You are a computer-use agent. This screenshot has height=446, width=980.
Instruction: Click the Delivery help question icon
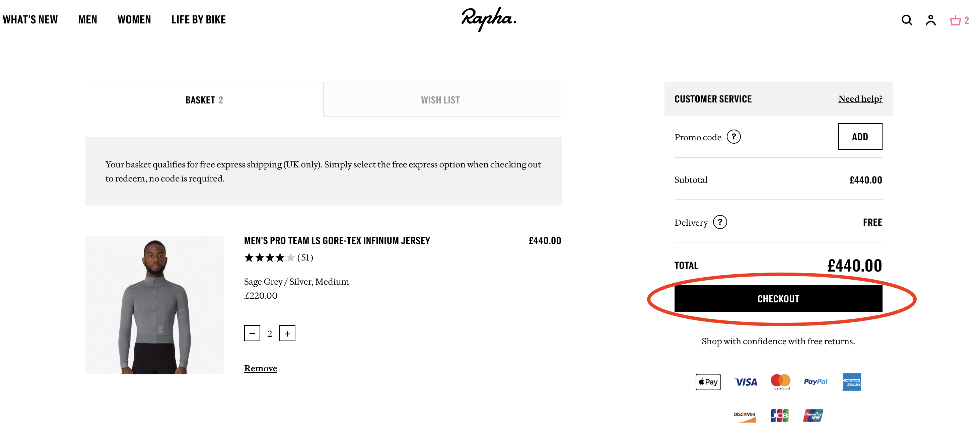[x=720, y=222]
